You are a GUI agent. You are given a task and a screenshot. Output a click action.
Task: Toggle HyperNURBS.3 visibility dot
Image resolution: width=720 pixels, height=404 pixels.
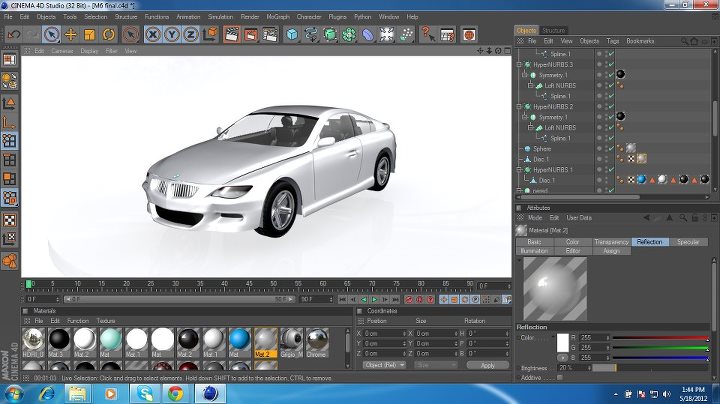[x=599, y=65]
